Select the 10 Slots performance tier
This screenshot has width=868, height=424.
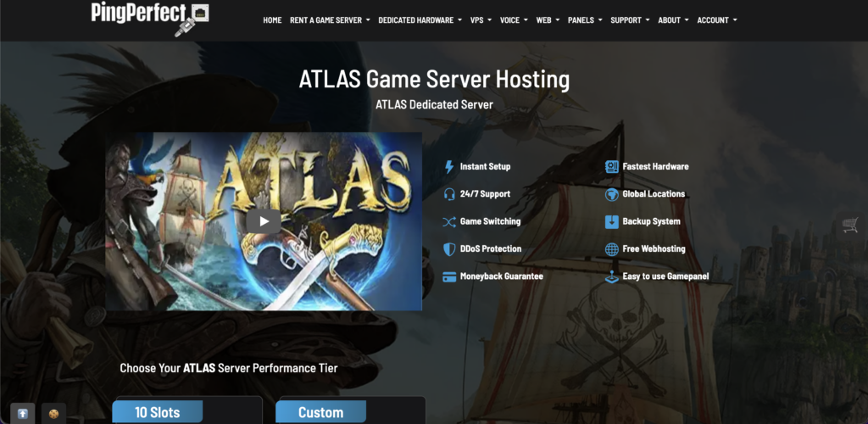pos(158,413)
